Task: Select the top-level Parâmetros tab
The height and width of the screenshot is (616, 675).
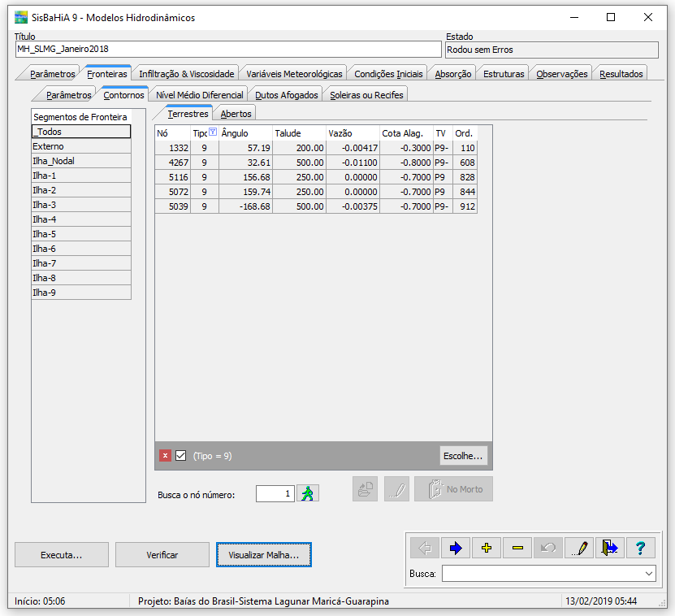Action: tap(52, 74)
